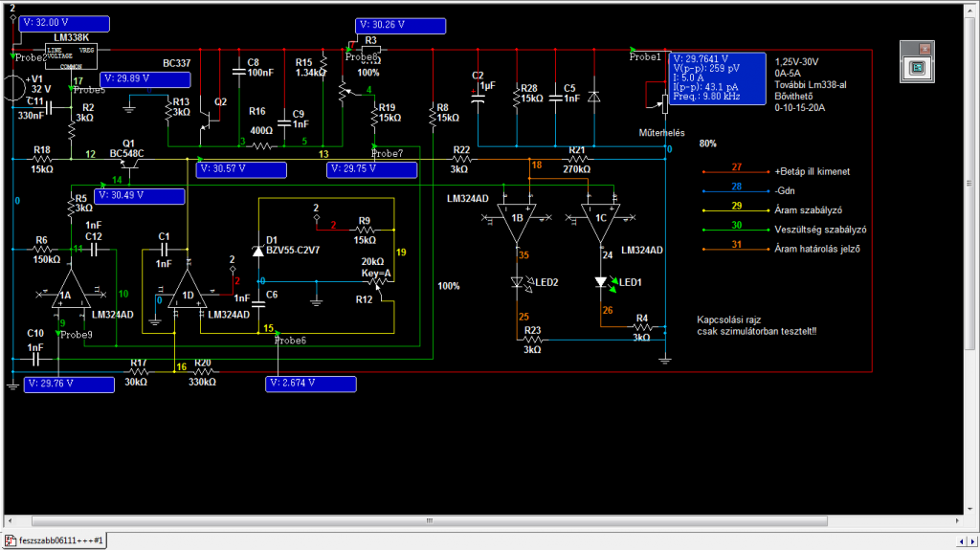Click the D1 BZV55-C2V7 zener diode
Image resolution: width=980 pixels, height=550 pixels.
pos(257,250)
